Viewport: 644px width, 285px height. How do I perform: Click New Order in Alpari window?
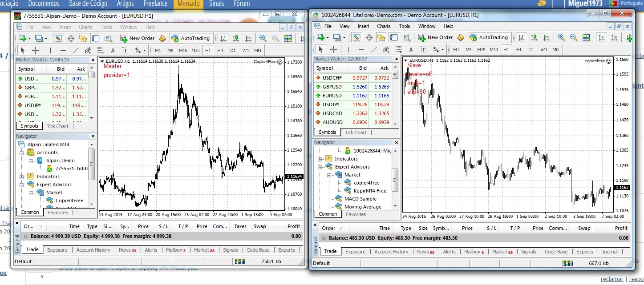(137, 38)
